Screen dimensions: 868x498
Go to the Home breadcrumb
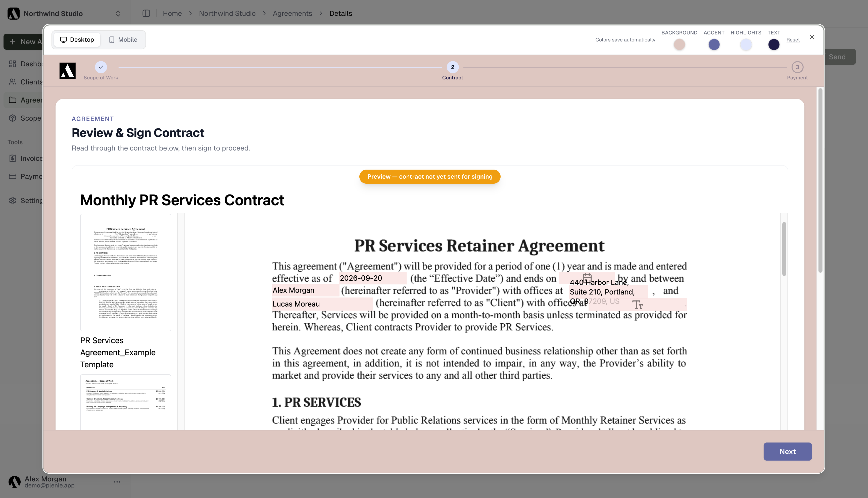click(x=172, y=13)
